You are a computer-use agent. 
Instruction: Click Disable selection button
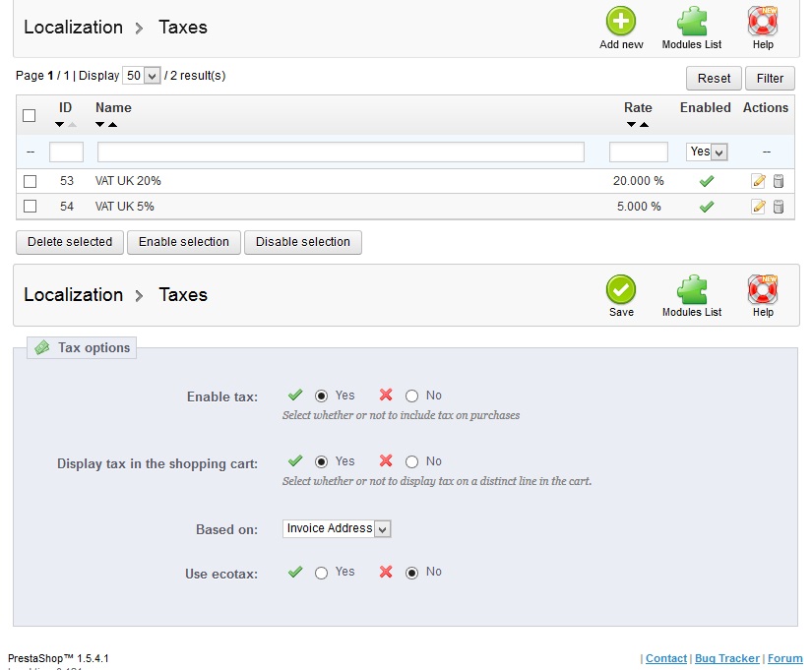(x=303, y=242)
